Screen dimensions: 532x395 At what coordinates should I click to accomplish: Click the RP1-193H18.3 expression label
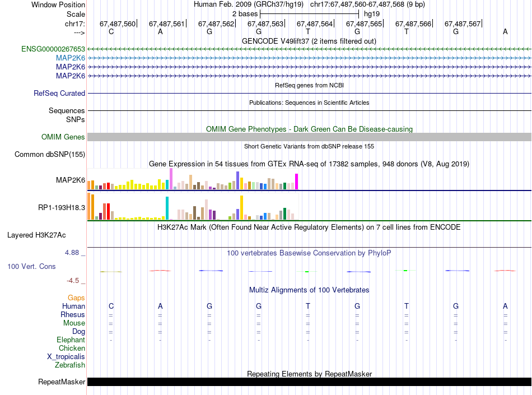coord(62,207)
